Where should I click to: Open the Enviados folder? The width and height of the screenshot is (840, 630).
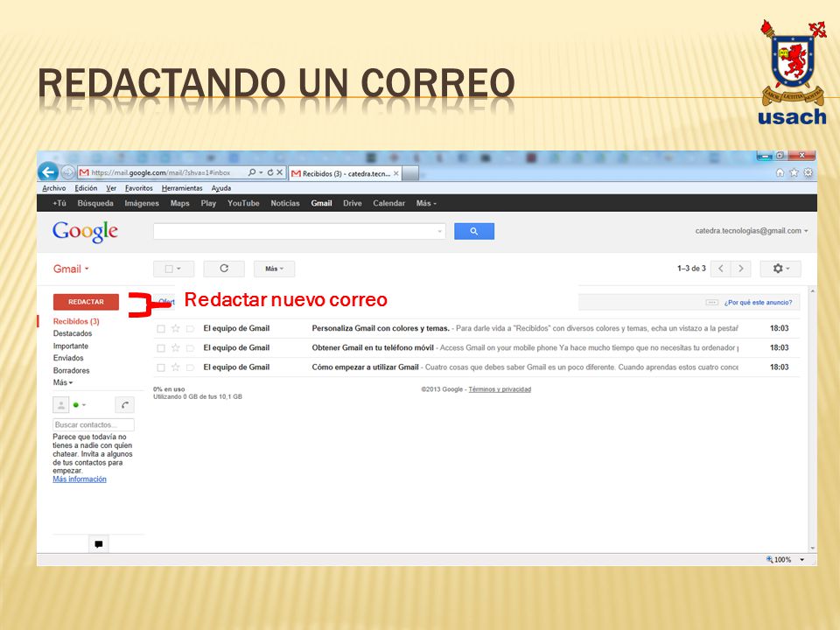tap(68, 358)
